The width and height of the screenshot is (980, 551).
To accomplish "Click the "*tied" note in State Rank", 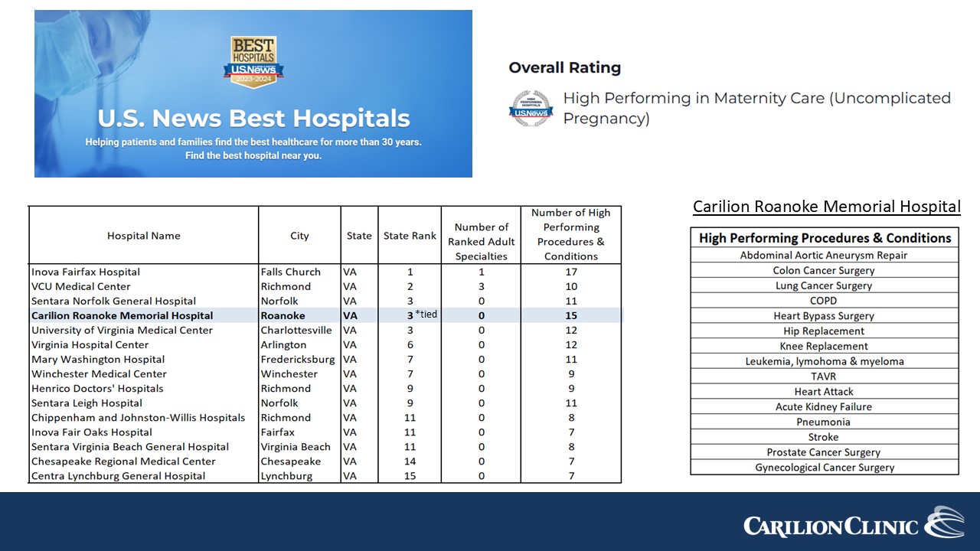I will click(x=426, y=314).
